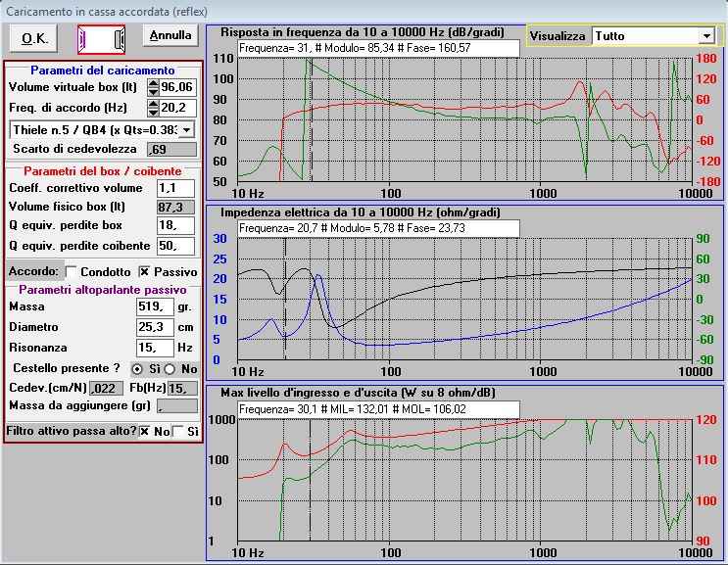Click inside the Risposta in frequenza graph
Viewport: 728px width, 565px height.
[x=464, y=119]
